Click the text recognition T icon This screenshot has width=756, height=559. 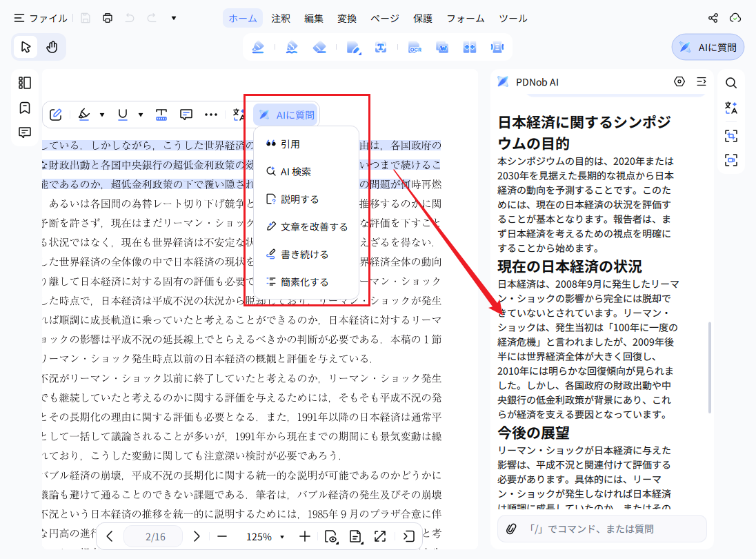coord(381,47)
